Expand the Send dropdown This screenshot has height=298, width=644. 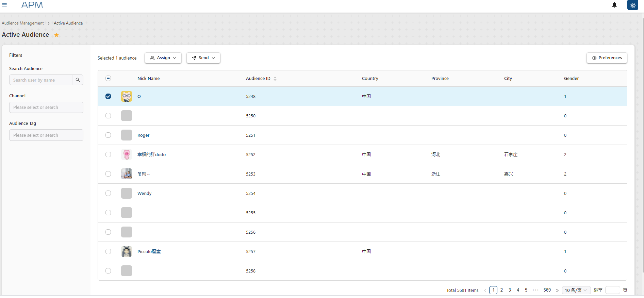203,58
